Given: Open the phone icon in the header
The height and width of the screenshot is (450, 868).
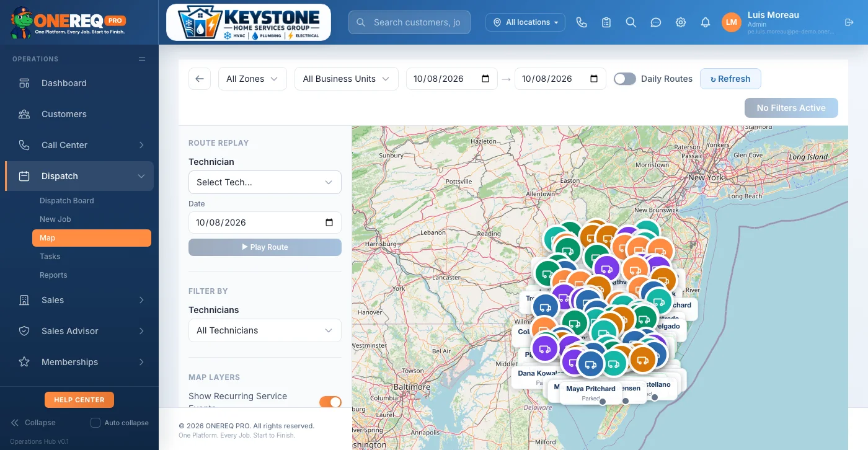Looking at the screenshot, I should tap(582, 22).
